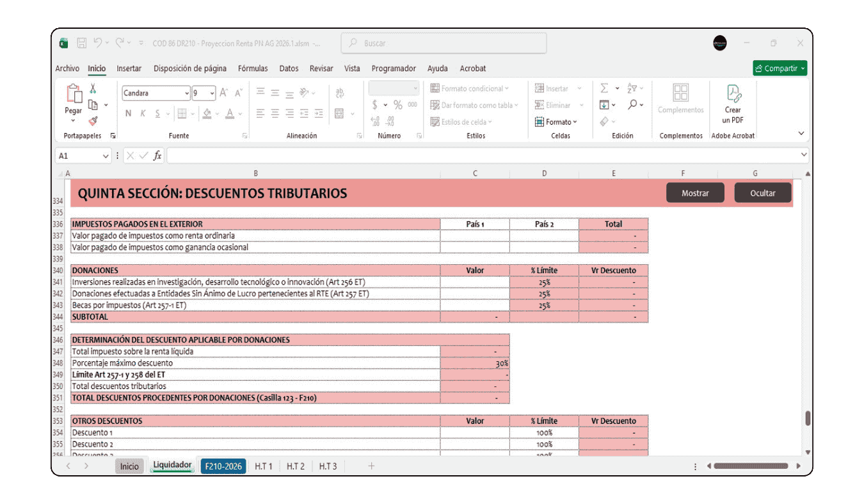Click the Save disk icon in title bar
864x504 pixels.
coord(82,43)
